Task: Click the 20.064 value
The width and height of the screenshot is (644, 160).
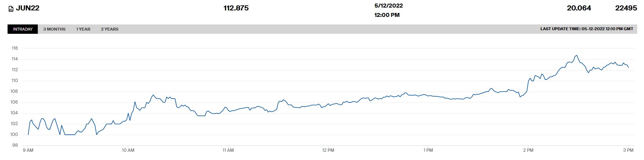Action: tap(578, 8)
